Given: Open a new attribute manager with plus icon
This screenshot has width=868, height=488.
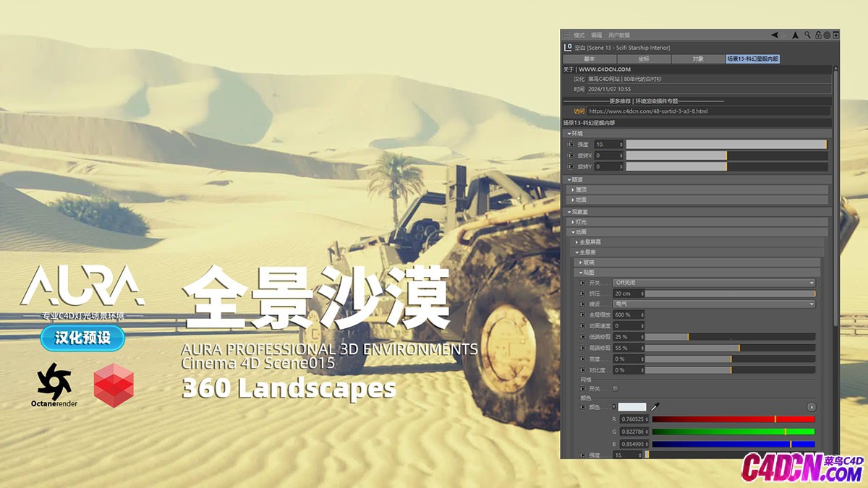Looking at the screenshot, I should click(836, 35).
